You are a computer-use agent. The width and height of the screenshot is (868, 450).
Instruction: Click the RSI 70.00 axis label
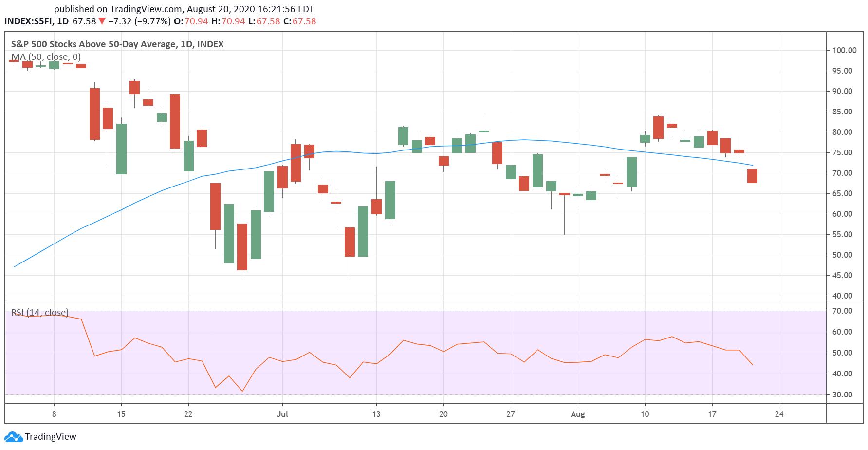(843, 311)
